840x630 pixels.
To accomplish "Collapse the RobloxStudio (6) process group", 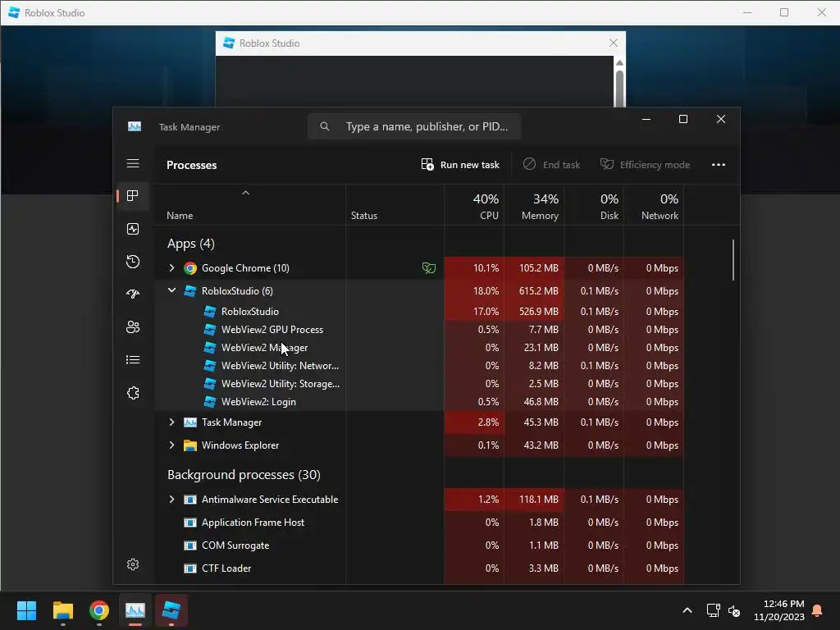I will pyautogui.click(x=171, y=291).
